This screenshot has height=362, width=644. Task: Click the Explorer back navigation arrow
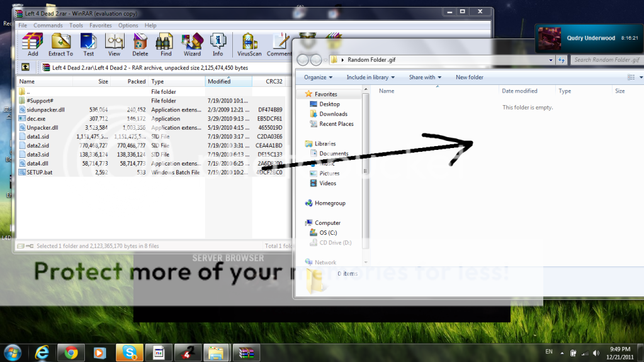click(x=303, y=60)
